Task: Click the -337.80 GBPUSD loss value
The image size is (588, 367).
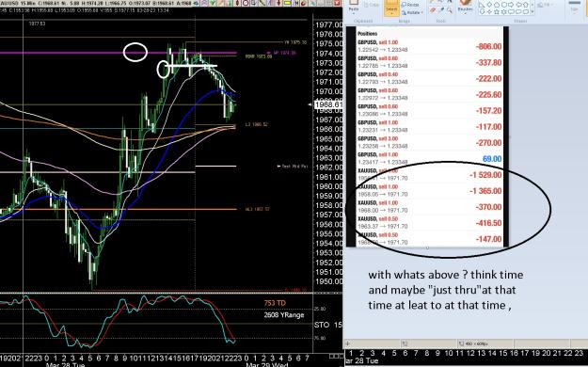Action: [x=488, y=63]
